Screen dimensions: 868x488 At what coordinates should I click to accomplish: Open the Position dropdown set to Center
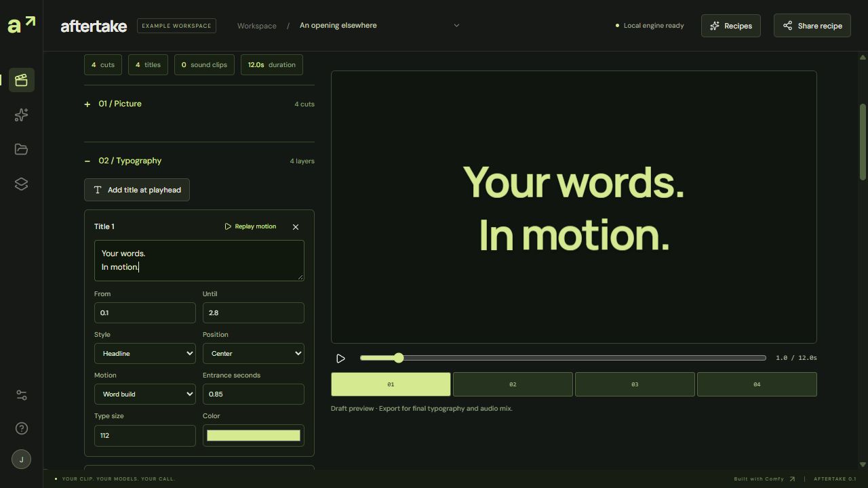tap(254, 353)
